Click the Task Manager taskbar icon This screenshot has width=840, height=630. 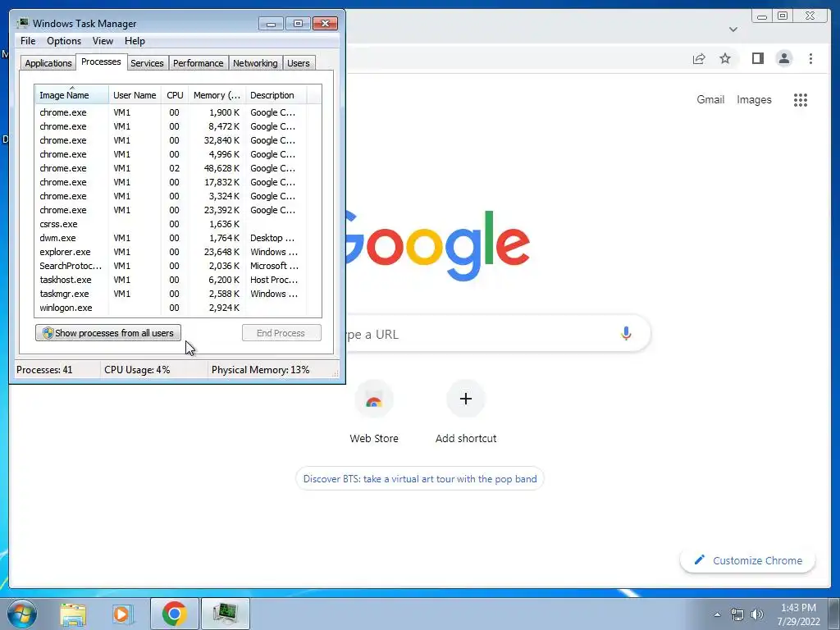pyautogui.click(x=226, y=614)
